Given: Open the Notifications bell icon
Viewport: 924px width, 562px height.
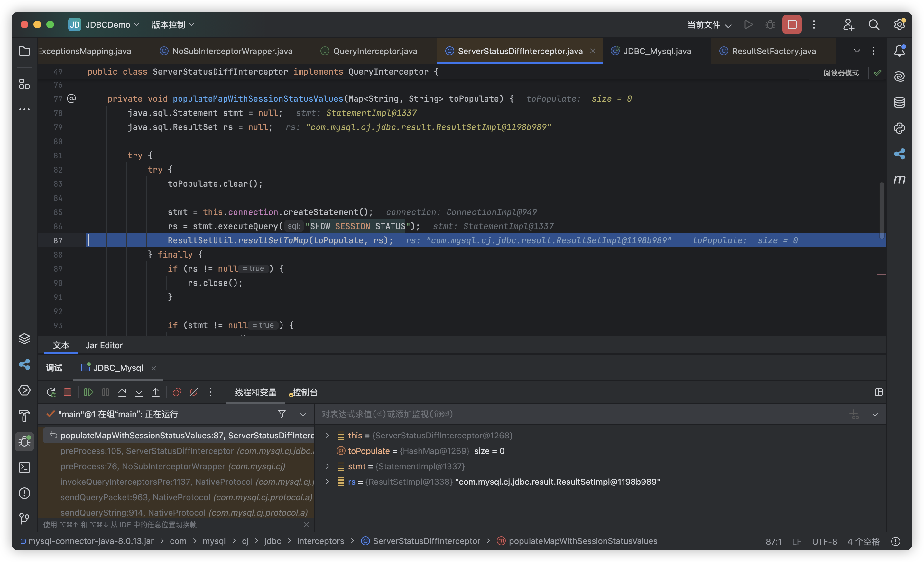Looking at the screenshot, I should [899, 51].
